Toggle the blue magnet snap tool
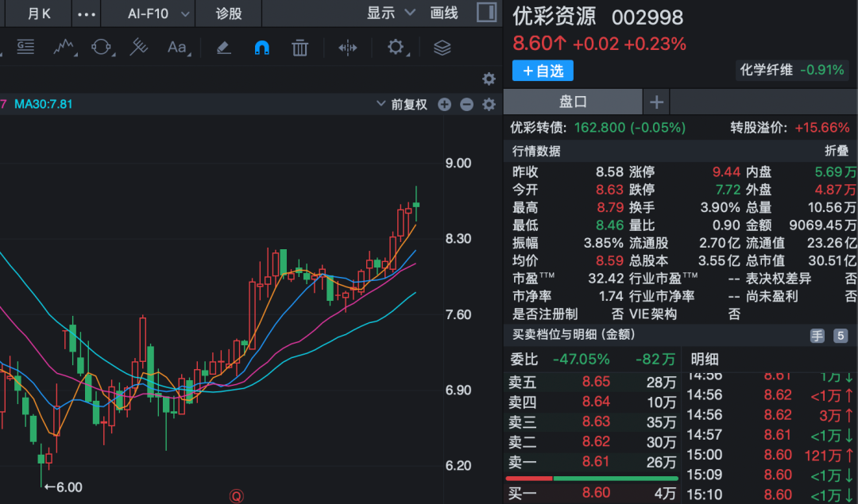Viewport: 858px width, 504px height. [262, 48]
